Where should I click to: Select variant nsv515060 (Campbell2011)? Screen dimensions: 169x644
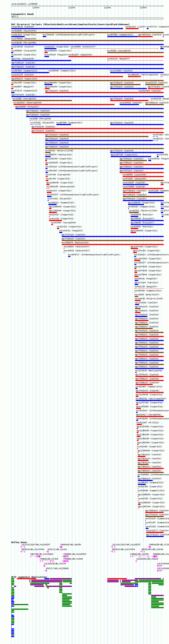(x=62, y=71)
